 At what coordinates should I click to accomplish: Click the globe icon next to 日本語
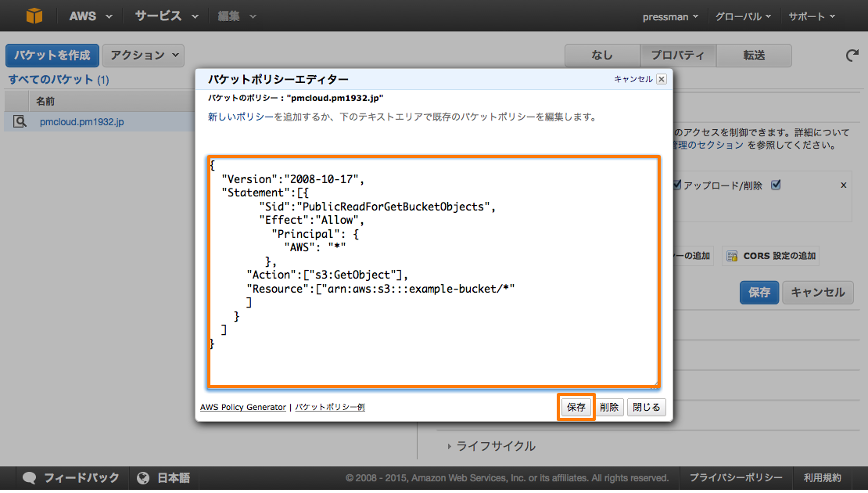coord(143,477)
